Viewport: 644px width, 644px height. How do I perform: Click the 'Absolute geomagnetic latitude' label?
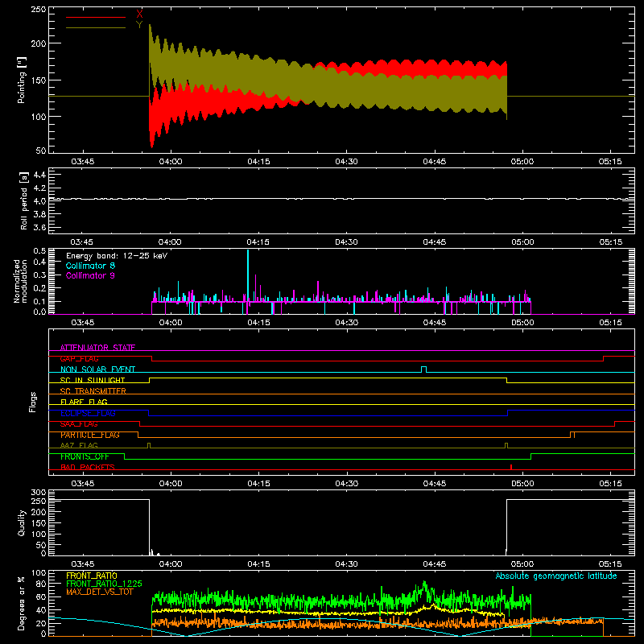[x=556, y=576]
